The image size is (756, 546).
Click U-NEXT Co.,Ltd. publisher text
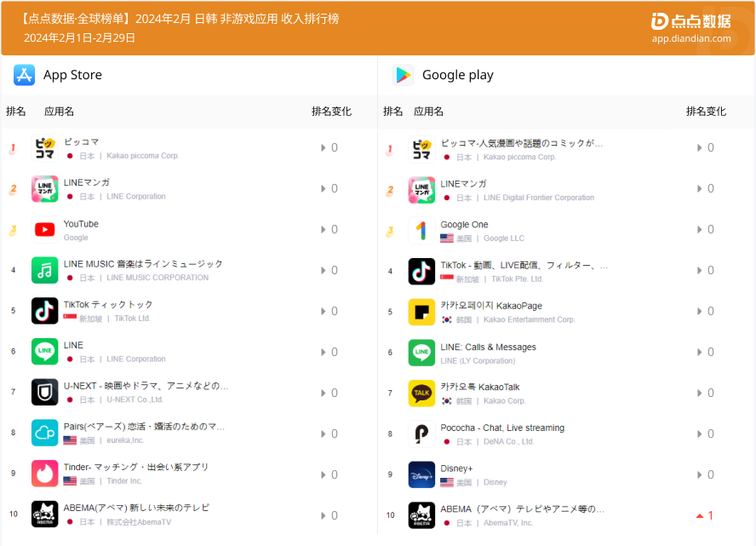click(x=135, y=399)
